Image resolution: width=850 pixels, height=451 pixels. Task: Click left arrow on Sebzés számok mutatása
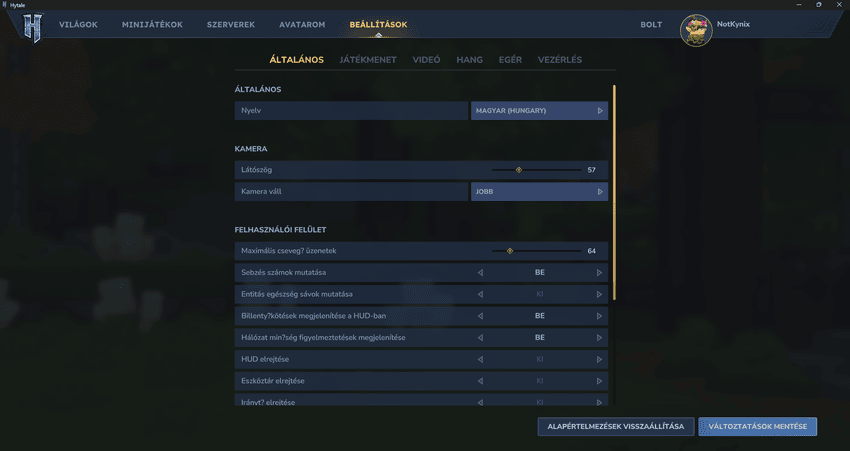click(x=480, y=273)
